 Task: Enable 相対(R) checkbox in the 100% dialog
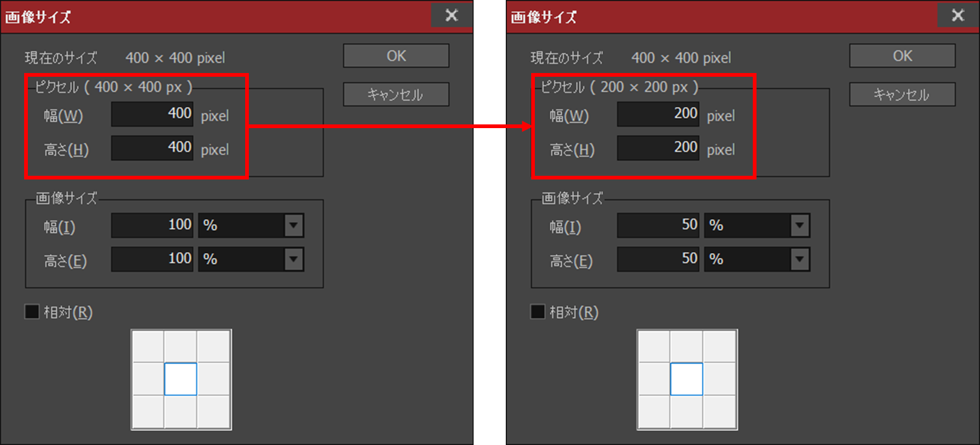[x=32, y=312]
